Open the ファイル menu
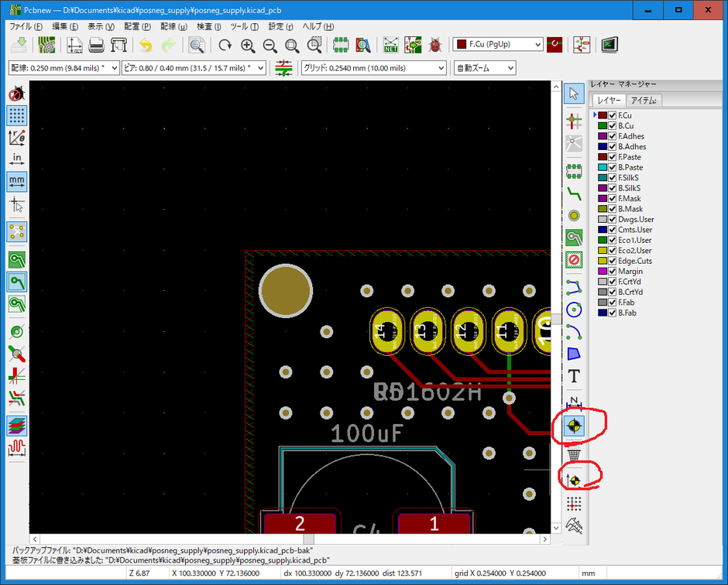The image size is (728, 585). coord(26,26)
